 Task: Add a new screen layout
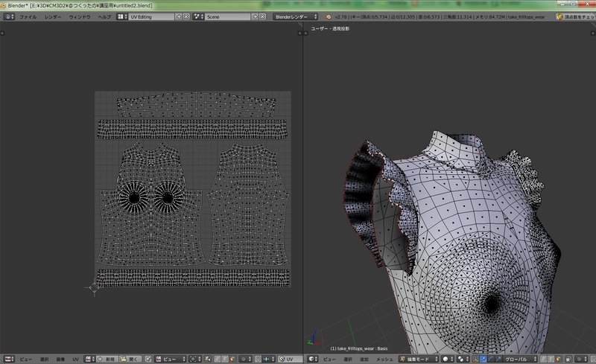[x=179, y=16]
